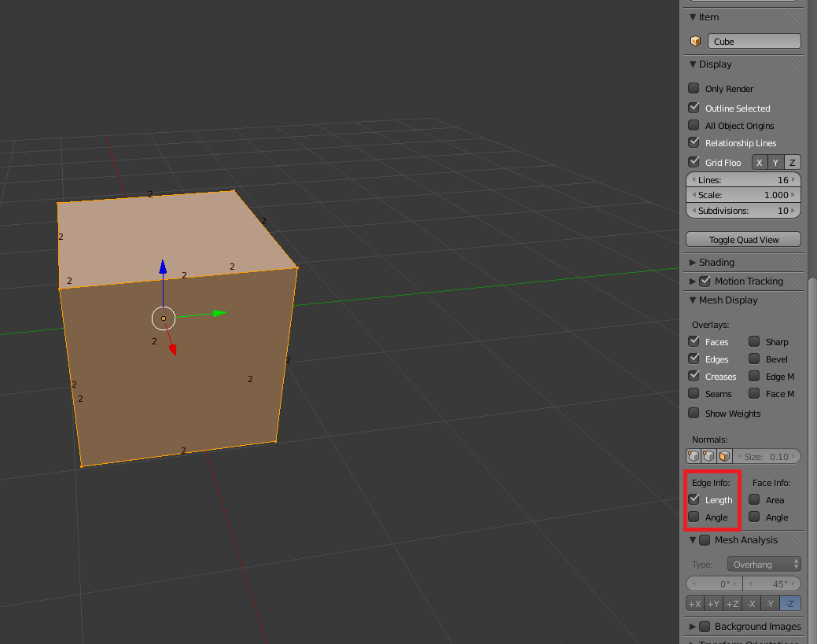Enable Face Info Area checkbox
817x644 pixels.
pyautogui.click(x=754, y=499)
